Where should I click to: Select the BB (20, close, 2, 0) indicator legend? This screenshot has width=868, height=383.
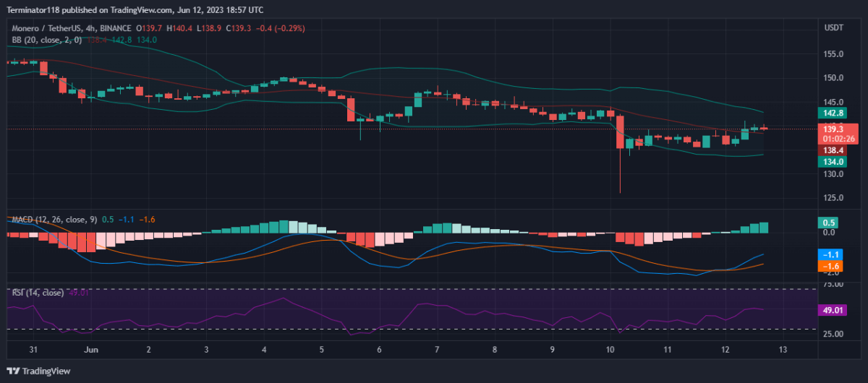(x=43, y=40)
